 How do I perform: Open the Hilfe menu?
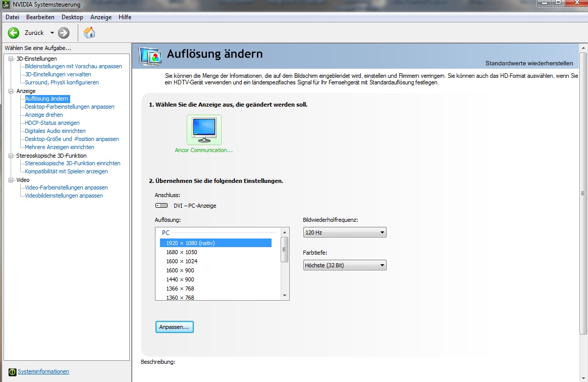125,17
